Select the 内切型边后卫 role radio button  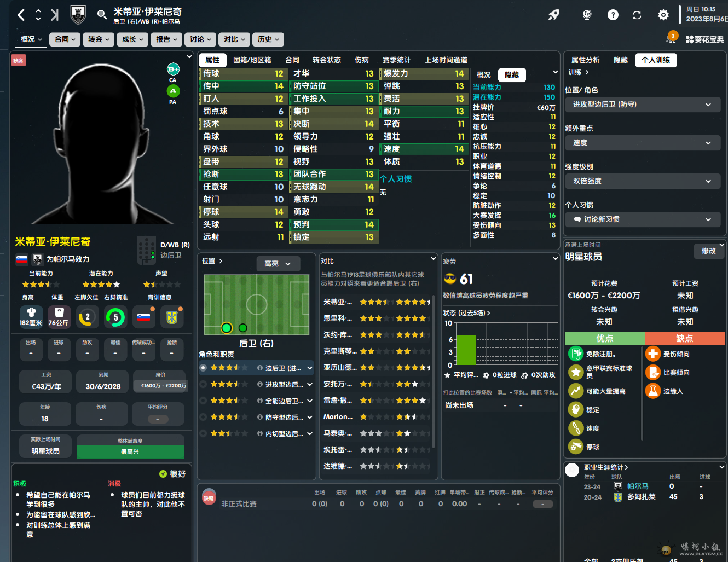pyautogui.click(x=203, y=434)
